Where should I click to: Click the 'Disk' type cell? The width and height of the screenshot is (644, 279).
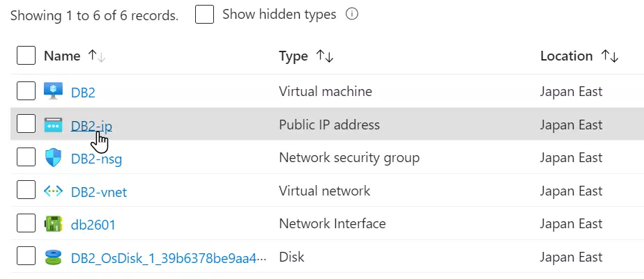coord(291,257)
